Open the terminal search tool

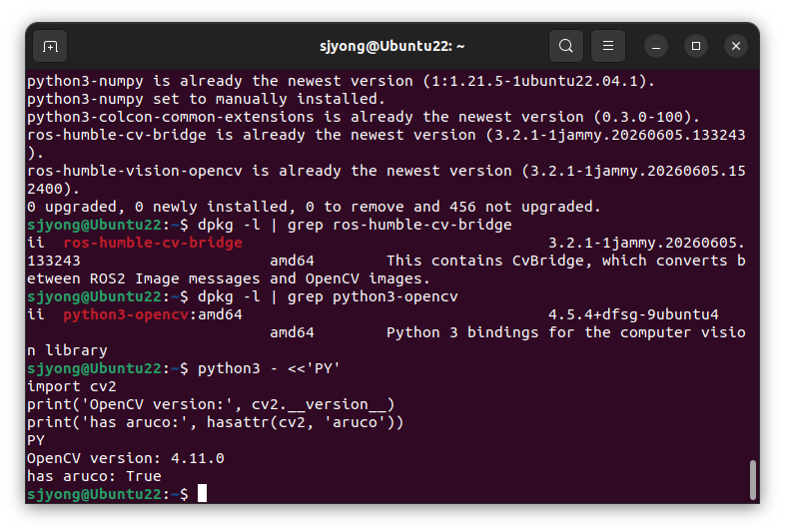tap(565, 47)
